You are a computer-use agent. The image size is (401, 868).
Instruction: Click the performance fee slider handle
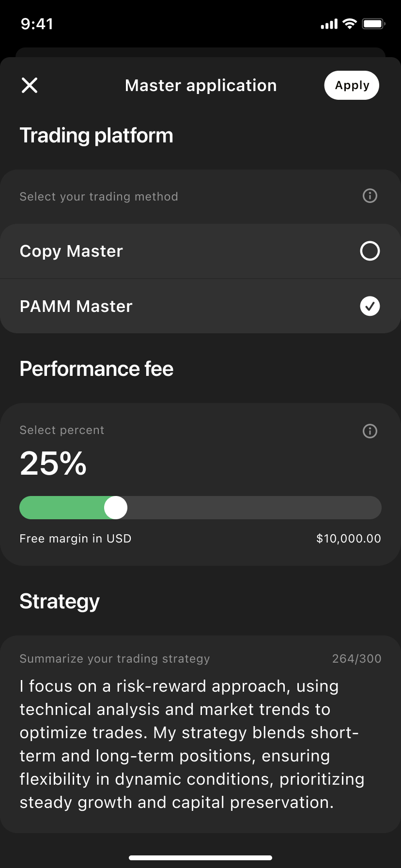pyautogui.click(x=116, y=508)
